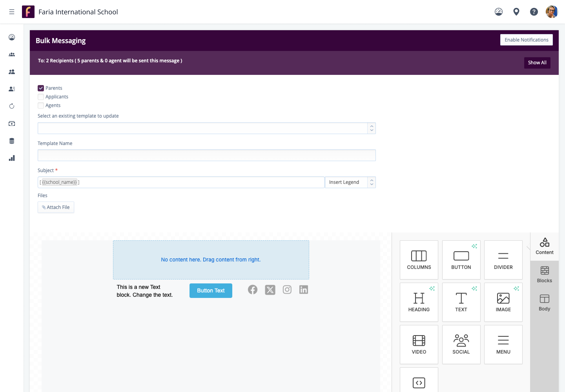Click the Enable Notifications button
The width and height of the screenshot is (565, 392).
(526, 40)
